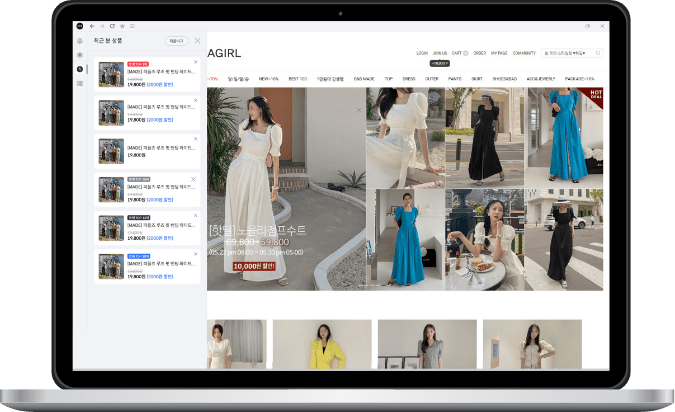Open the CART link
Viewport: 675px width, 412px height.
pyautogui.click(x=457, y=53)
